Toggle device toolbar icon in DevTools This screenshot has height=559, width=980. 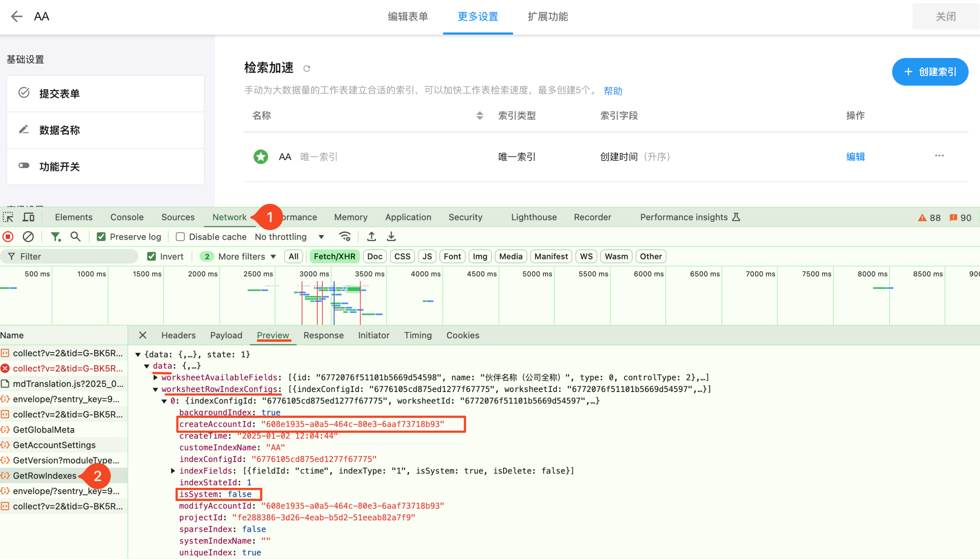click(28, 217)
